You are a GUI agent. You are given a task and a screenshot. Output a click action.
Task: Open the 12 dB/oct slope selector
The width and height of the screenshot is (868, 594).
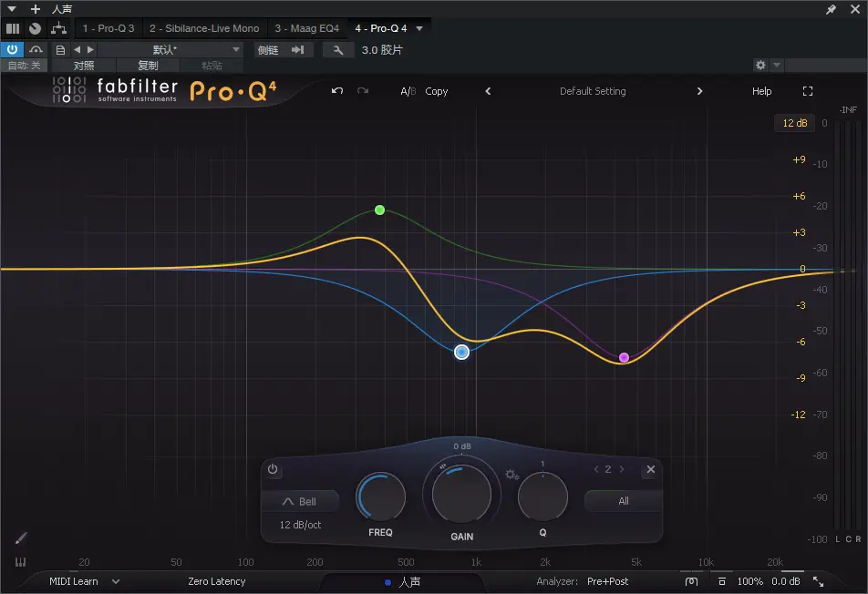click(x=299, y=525)
